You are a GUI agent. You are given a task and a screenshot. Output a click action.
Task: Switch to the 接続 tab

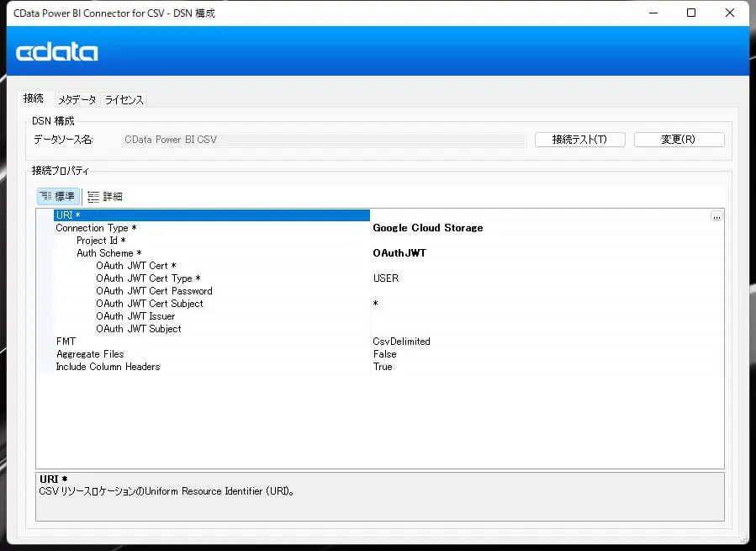(34, 98)
